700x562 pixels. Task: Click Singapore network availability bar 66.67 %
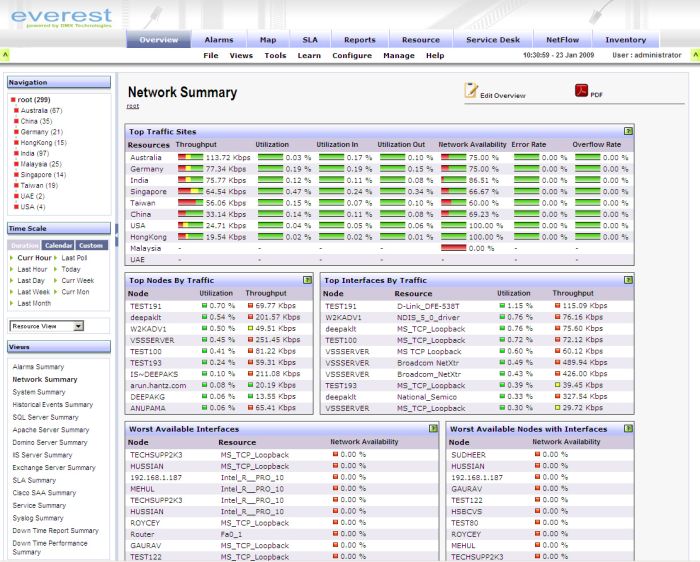[x=453, y=191]
